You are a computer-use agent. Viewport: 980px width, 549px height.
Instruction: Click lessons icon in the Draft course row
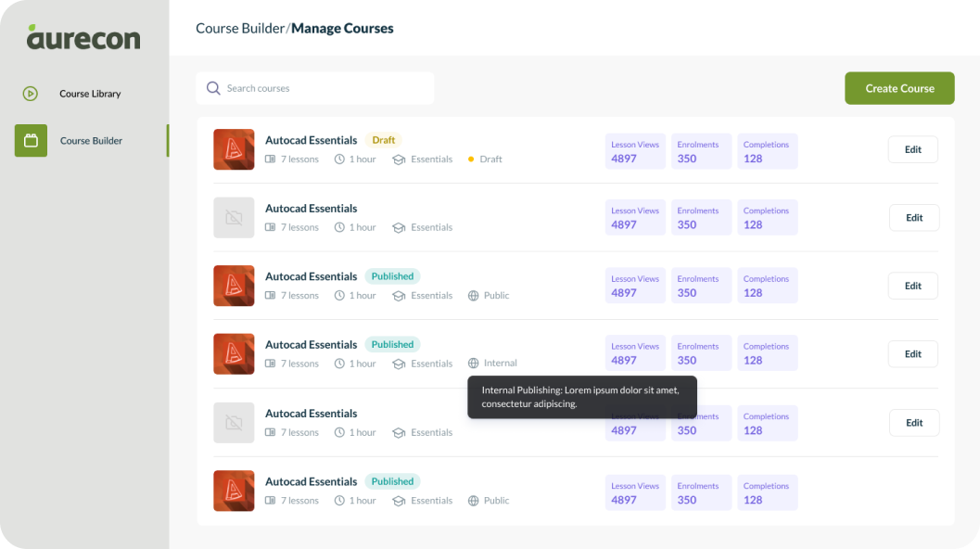click(270, 159)
